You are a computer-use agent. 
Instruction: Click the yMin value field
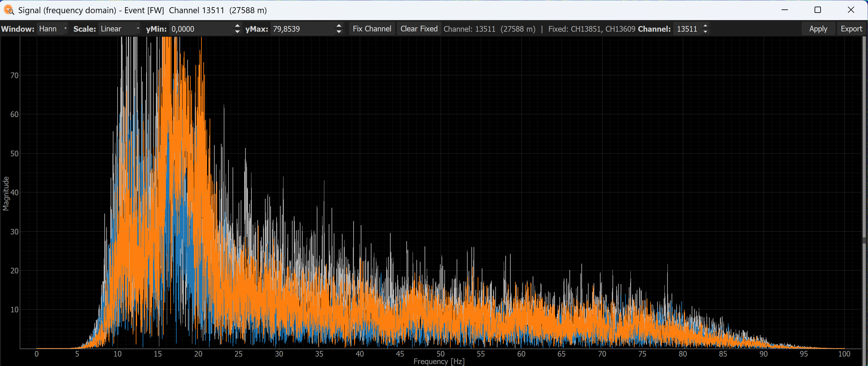[201, 29]
